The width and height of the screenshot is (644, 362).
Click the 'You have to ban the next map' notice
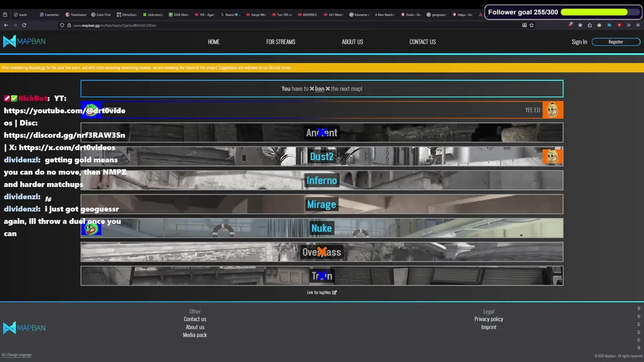(321, 88)
